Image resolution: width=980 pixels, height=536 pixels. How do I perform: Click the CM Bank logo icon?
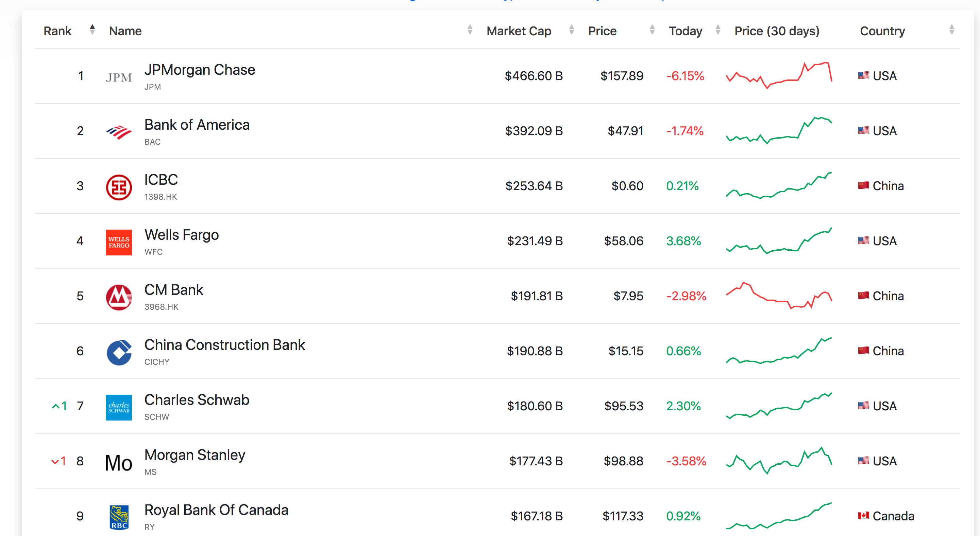click(x=119, y=297)
